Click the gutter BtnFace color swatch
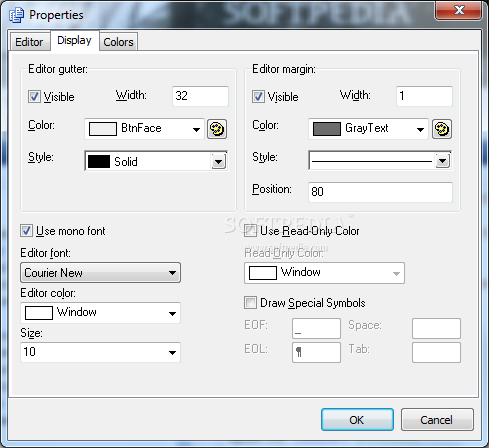Image resolution: width=489 pixels, height=448 pixels. (103, 129)
